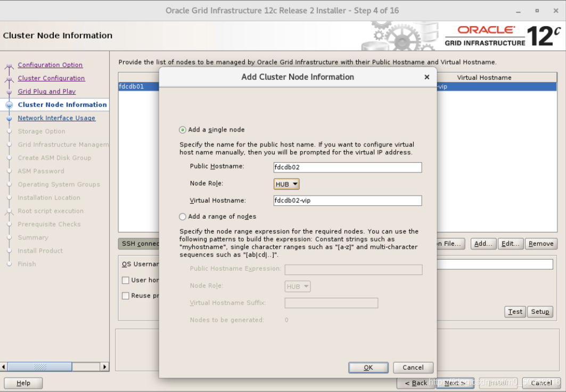Viewport: 566px width, 392px height.
Task: Confirm the dialog with OK
Action: pos(368,368)
